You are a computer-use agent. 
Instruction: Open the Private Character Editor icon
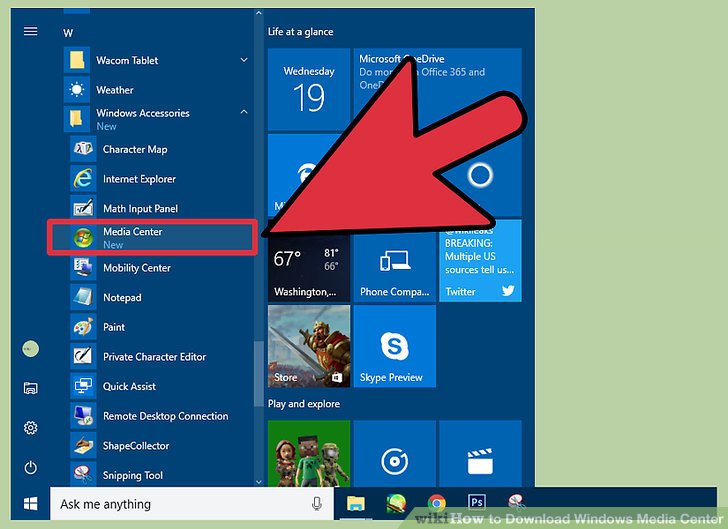pyautogui.click(x=84, y=357)
